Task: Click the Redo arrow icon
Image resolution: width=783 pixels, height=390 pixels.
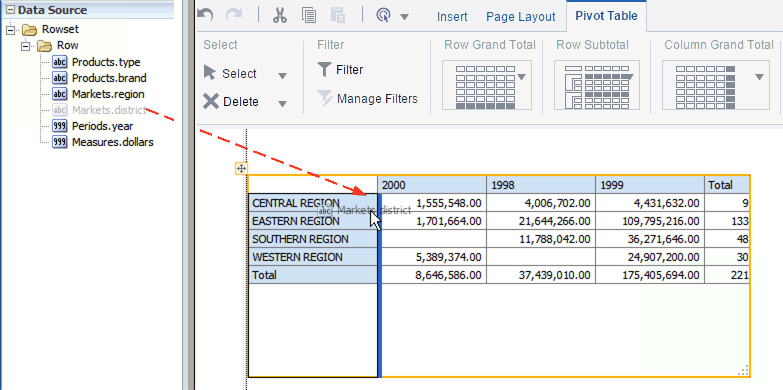Action: pos(234,15)
